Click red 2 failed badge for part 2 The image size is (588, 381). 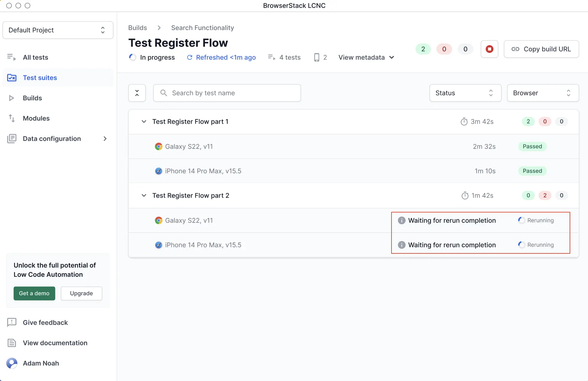tap(545, 196)
